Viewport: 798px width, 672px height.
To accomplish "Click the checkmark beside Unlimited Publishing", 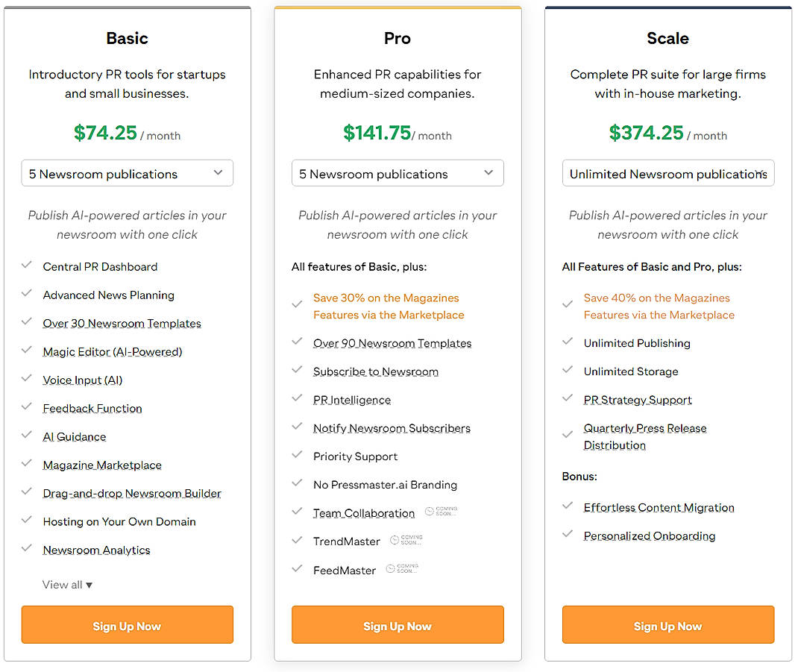I will 568,343.
